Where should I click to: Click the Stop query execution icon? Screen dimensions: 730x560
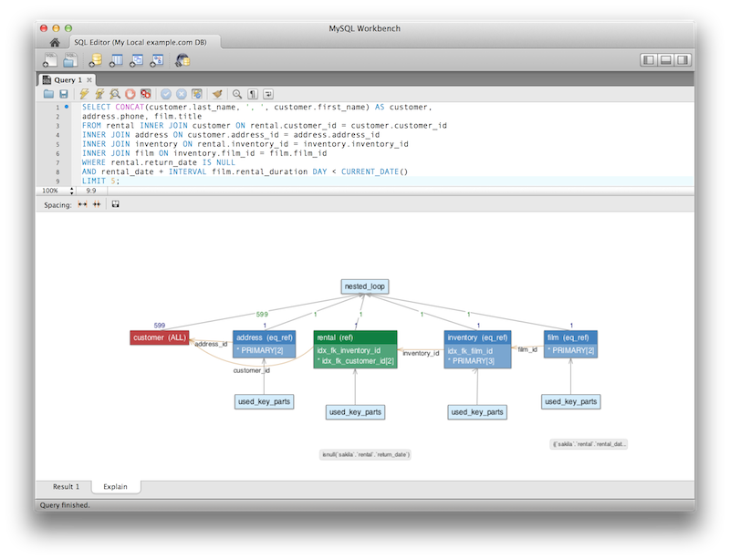click(x=130, y=93)
